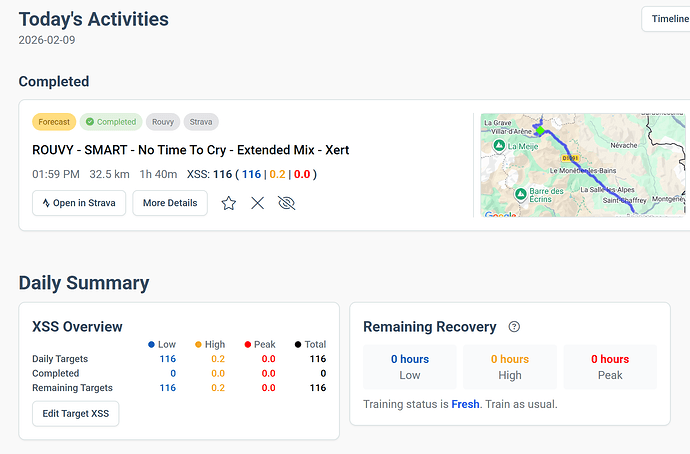
Task: Click the help icon beside Remaining Recovery
Action: [514, 327]
